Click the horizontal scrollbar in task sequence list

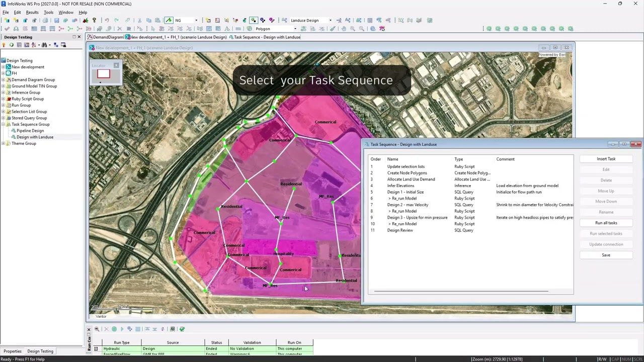tap(461, 291)
